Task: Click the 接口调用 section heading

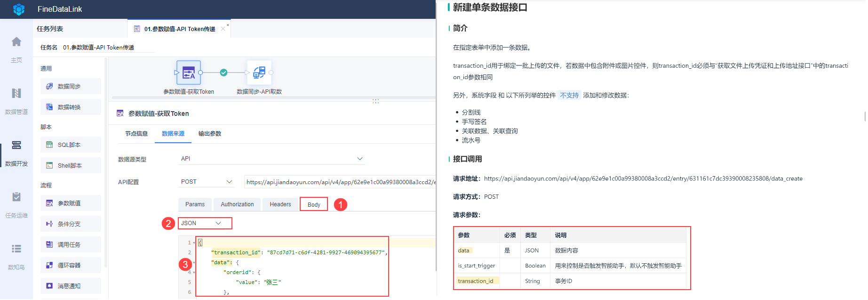Action: click(x=468, y=159)
